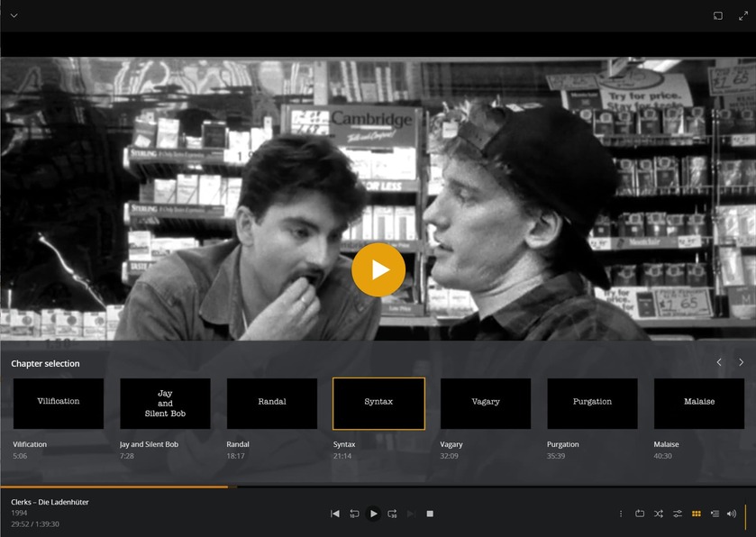
Task: Open playback settings sliders
Action: [x=678, y=514]
